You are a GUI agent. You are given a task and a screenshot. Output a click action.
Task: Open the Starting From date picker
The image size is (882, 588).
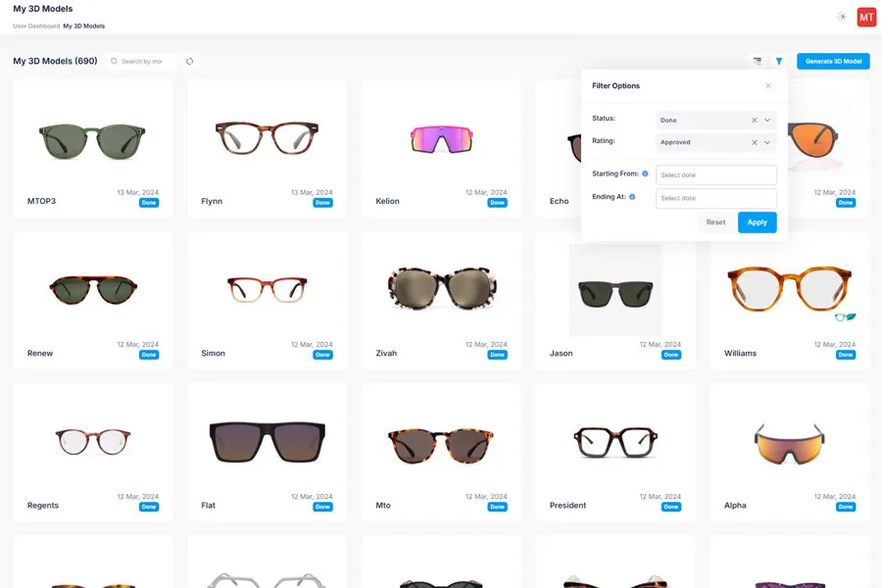click(x=715, y=174)
